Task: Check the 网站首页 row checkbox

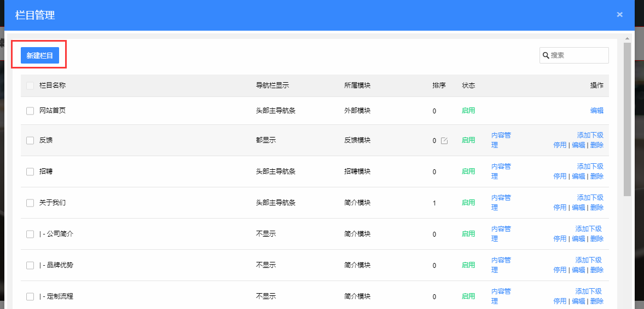Action: click(30, 111)
